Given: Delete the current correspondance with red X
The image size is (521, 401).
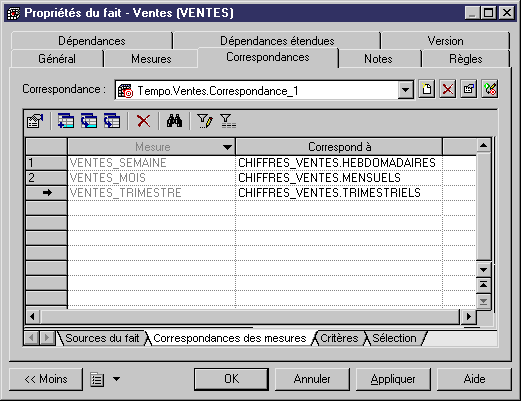Looking at the screenshot, I should 447,89.
